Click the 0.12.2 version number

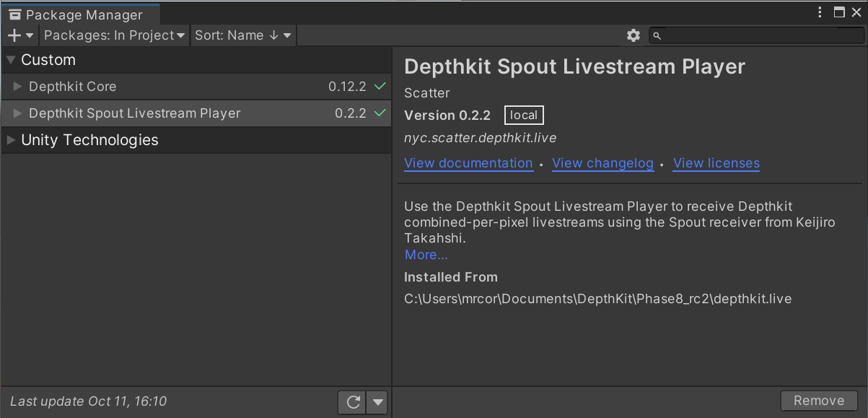click(x=347, y=87)
